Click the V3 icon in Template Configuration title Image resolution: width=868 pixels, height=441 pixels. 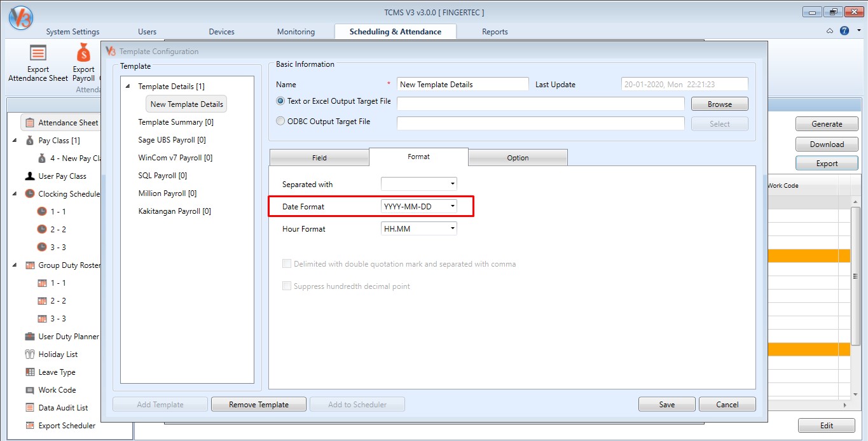pos(111,51)
